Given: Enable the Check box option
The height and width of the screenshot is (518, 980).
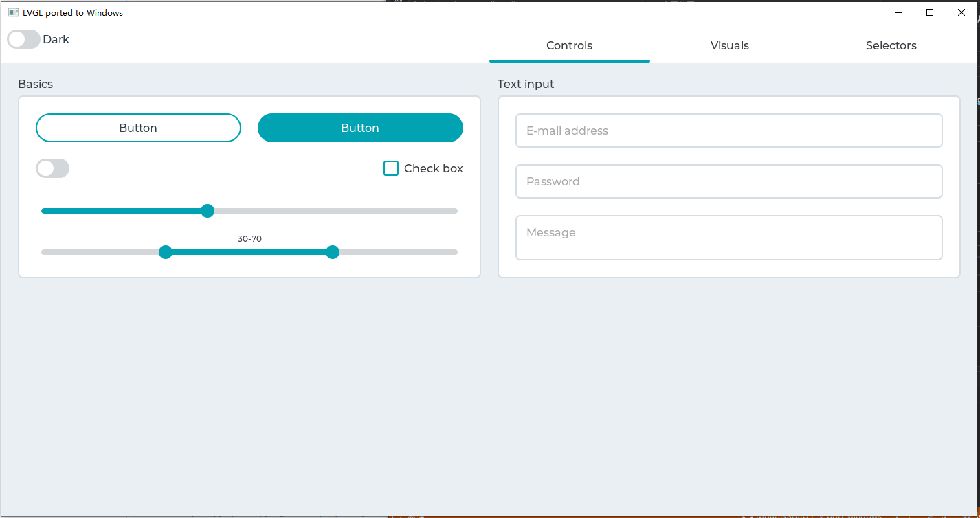Looking at the screenshot, I should coord(391,168).
